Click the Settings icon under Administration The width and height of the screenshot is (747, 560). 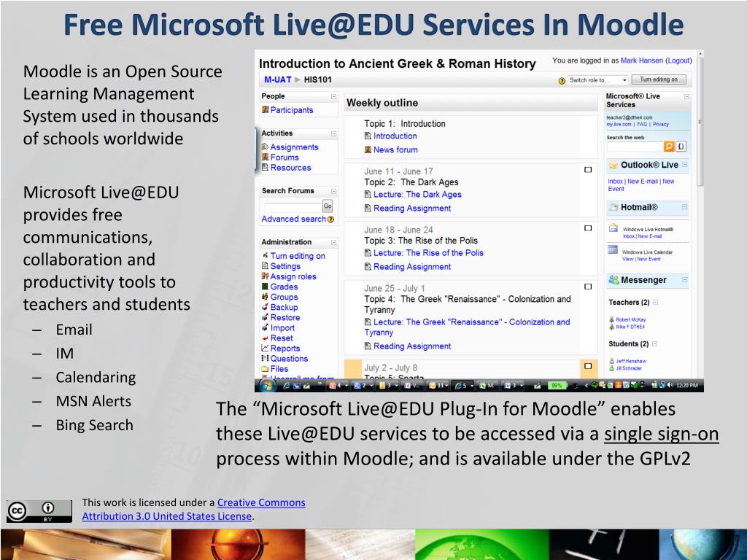pos(265,266)
